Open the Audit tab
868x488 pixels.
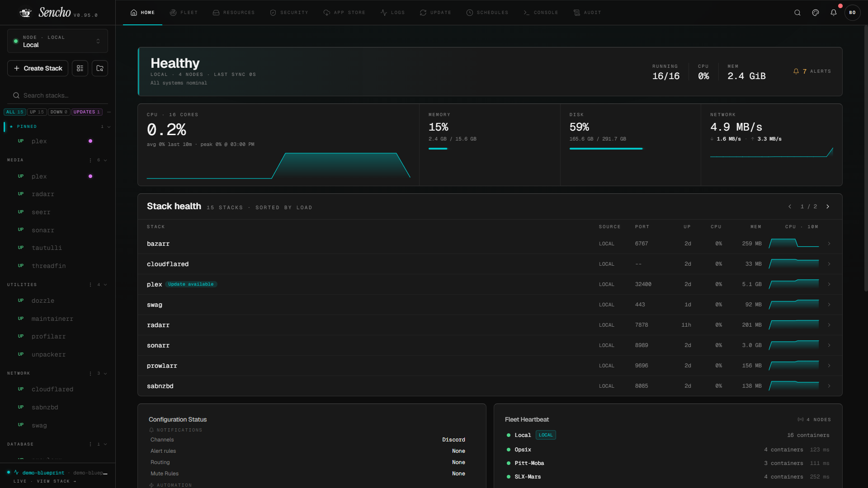(x=587, y=13)
